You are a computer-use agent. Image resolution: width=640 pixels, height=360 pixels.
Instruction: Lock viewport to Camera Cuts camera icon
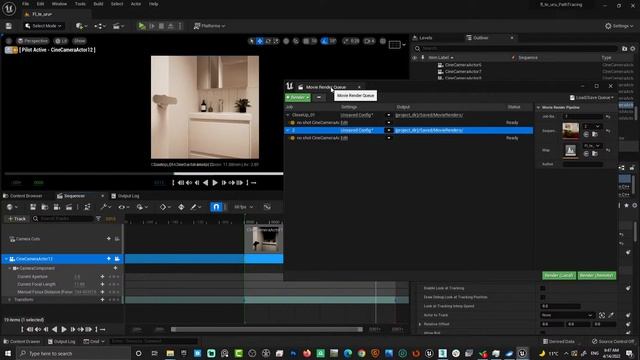tap(117, 239)
